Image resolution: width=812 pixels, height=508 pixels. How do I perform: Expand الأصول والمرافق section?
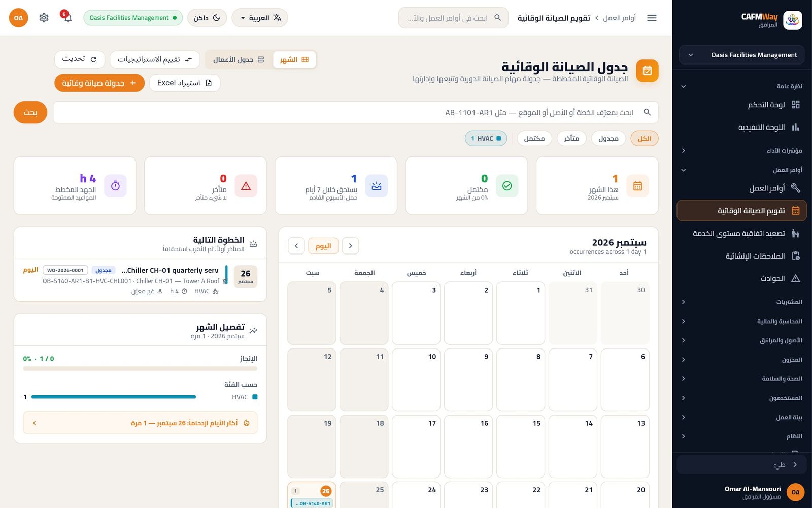pyautogui.click(x=741, y=340)
